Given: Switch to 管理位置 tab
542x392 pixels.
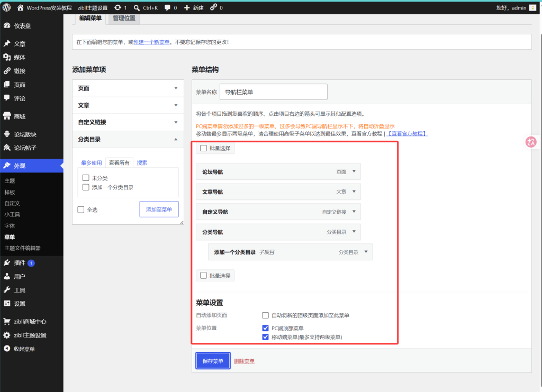Looking at the screenshot, I should click(x=124, y=19).
